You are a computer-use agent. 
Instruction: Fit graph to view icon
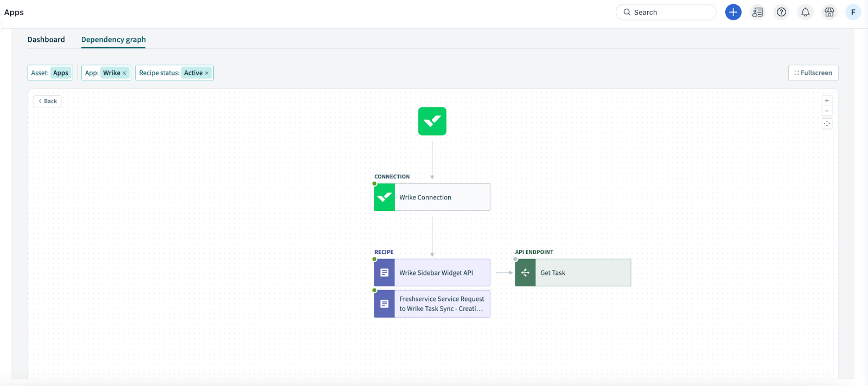click(x=827, y=124)
